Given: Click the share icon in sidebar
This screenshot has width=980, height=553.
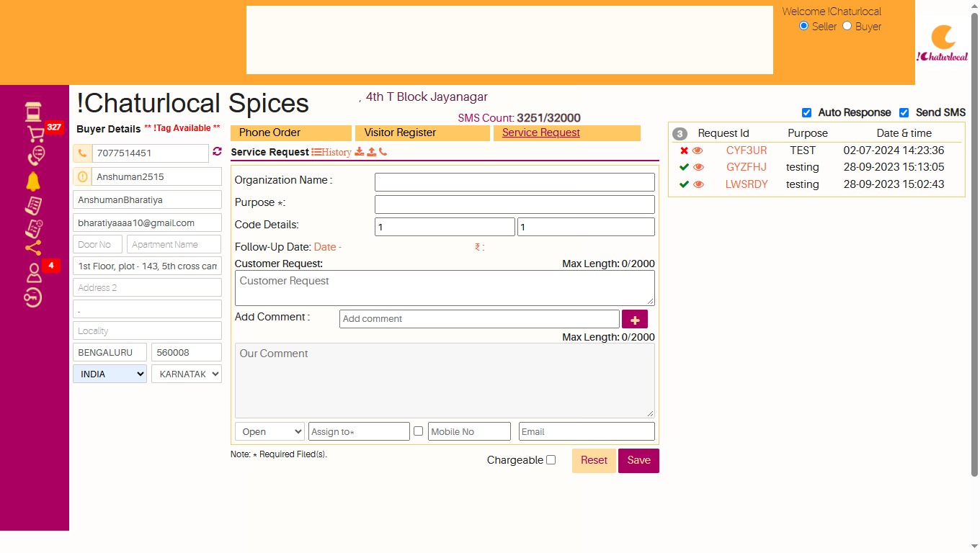Looking at the screenshot, I should pyautogui.click(x=33, y=248).
